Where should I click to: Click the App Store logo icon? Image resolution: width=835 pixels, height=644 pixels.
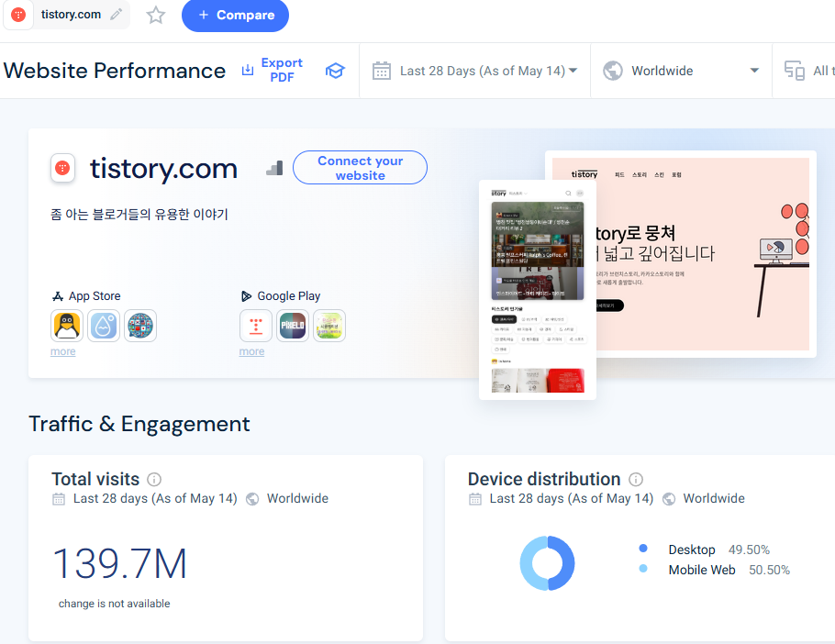point(58,296)
